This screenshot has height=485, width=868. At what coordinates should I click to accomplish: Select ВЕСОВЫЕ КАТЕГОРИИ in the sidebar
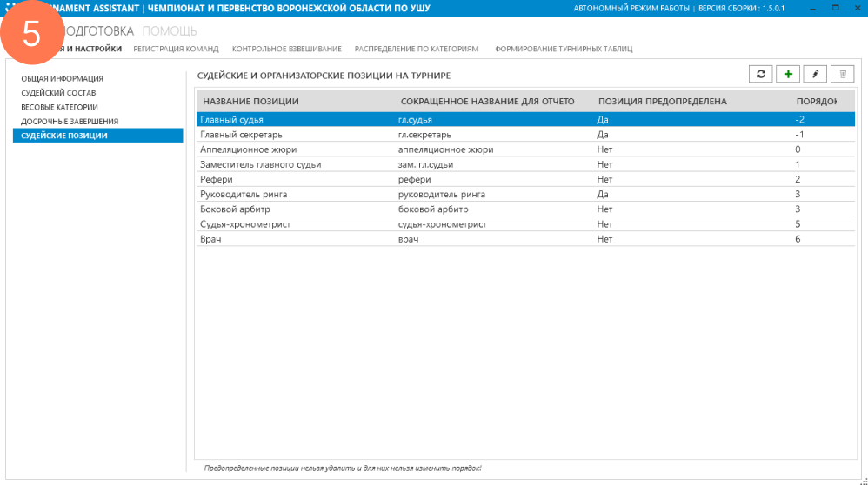[60, 107]
